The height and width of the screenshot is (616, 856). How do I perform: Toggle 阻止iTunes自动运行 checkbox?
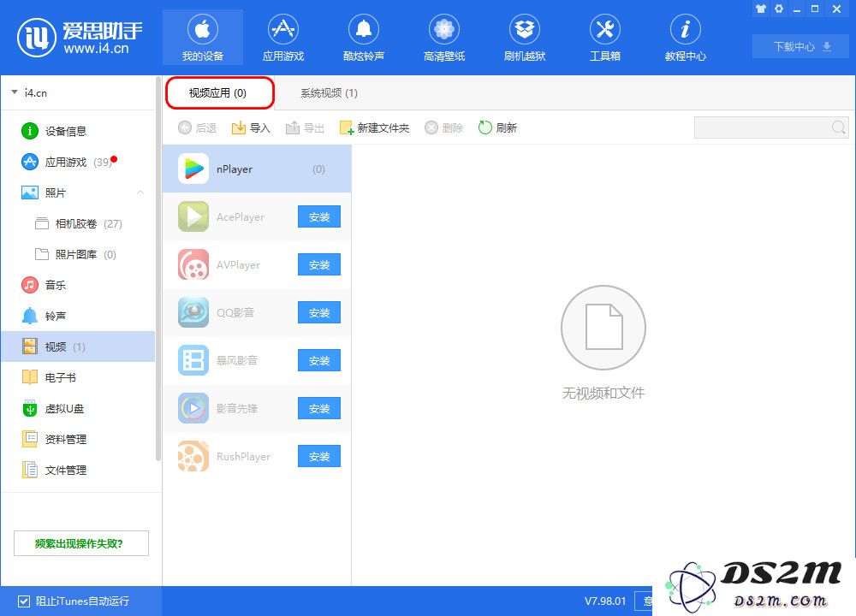coord(23,601)
